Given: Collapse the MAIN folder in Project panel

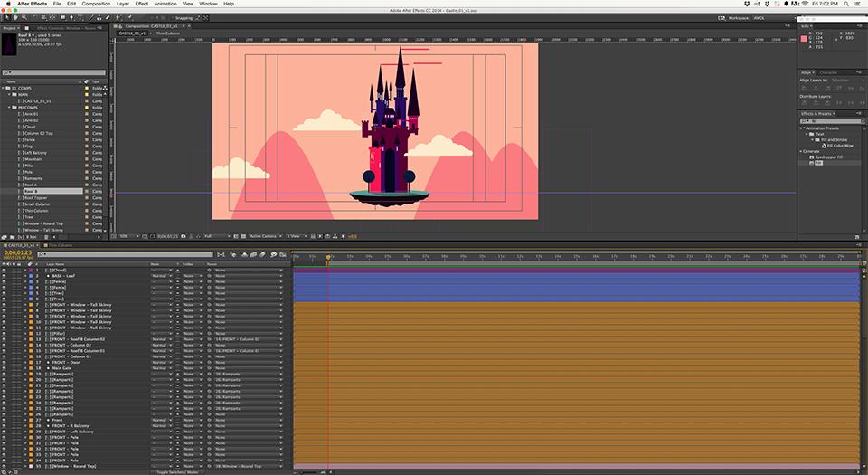Looking at the screenshot, I should pyautogui.click(x=9, y=95).
